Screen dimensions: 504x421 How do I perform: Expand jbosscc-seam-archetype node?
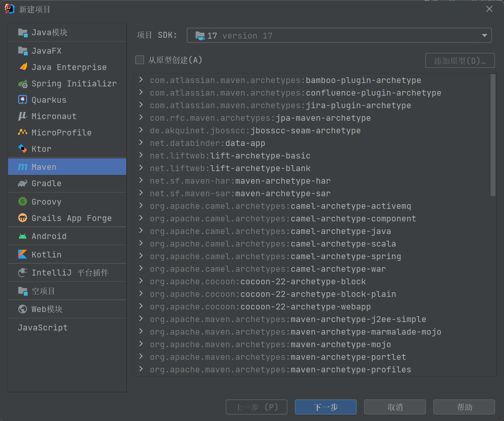coord(141,130)
